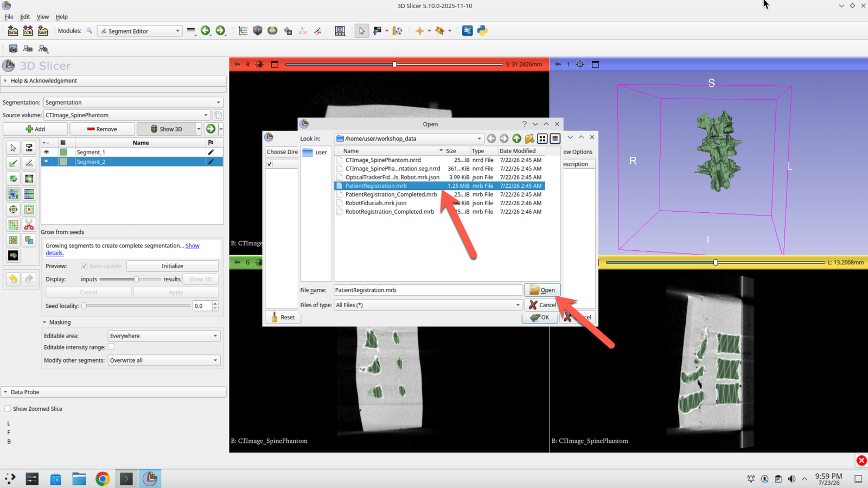Select the Draw effect tool
868x488 pixels.
(x=29, y=163)
